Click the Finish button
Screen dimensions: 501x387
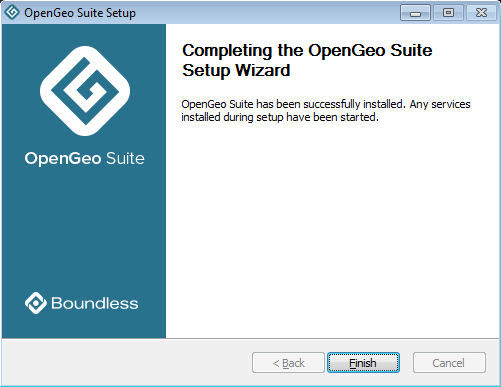pyautogui.click(x=363, y=363)
